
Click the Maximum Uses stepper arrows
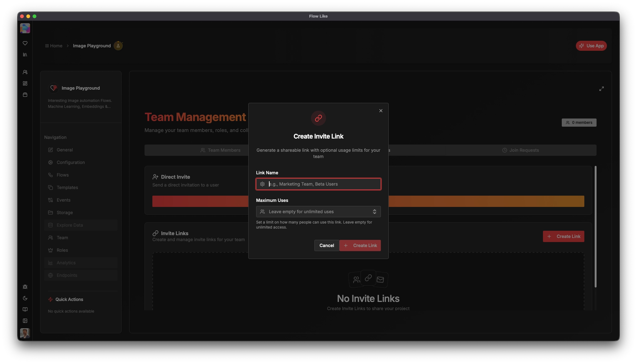374,212
